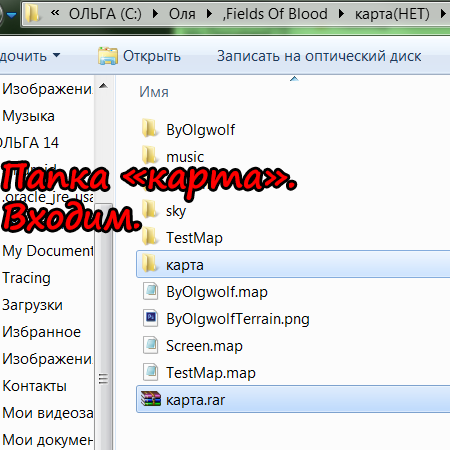Click the карта.rar archive icon

coord(151,399)
